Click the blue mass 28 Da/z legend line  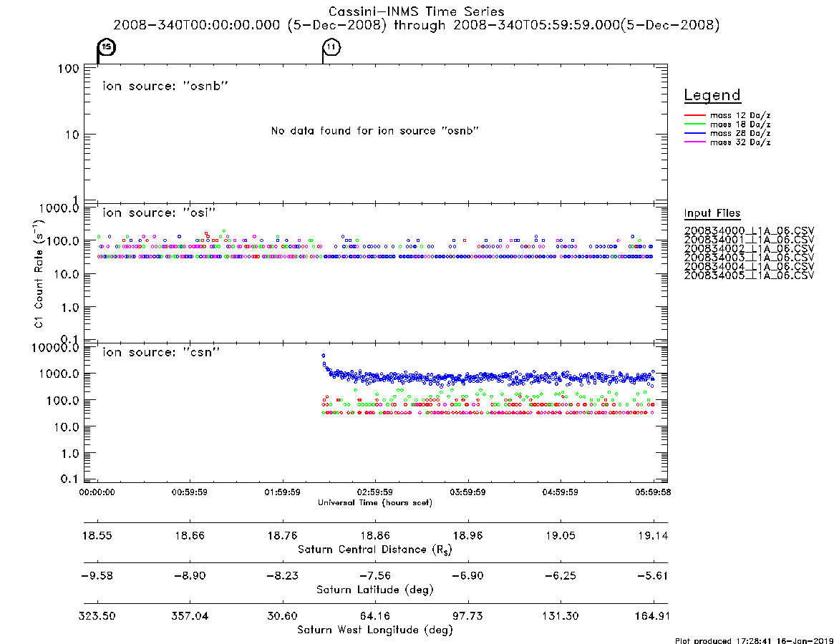694,134
